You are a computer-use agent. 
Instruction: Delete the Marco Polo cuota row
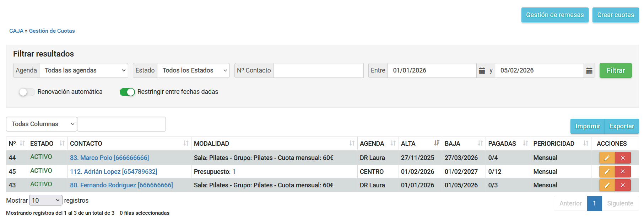click(623, 158)
